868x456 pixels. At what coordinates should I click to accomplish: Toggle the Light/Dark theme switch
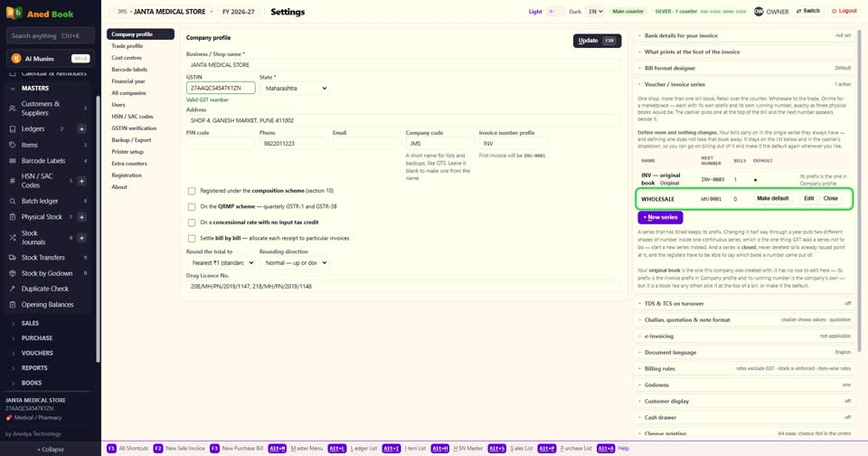tap(555, 11)
